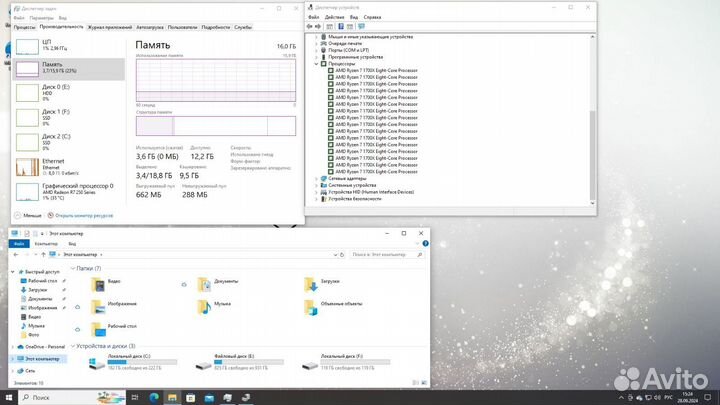Switch Explorer to large icons view button
Screen dimensions: 720x405
coord(424,382)
